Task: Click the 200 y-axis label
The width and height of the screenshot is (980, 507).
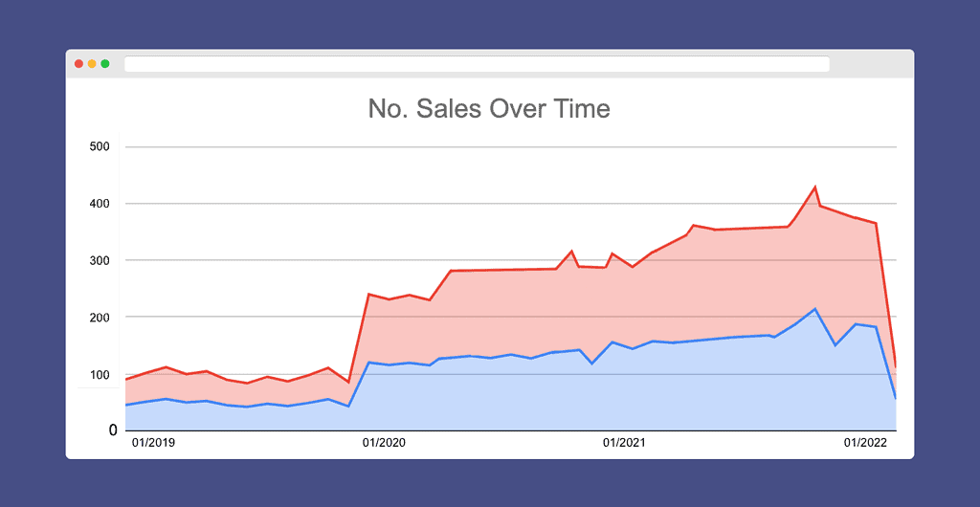Action: tap(100, 317)
